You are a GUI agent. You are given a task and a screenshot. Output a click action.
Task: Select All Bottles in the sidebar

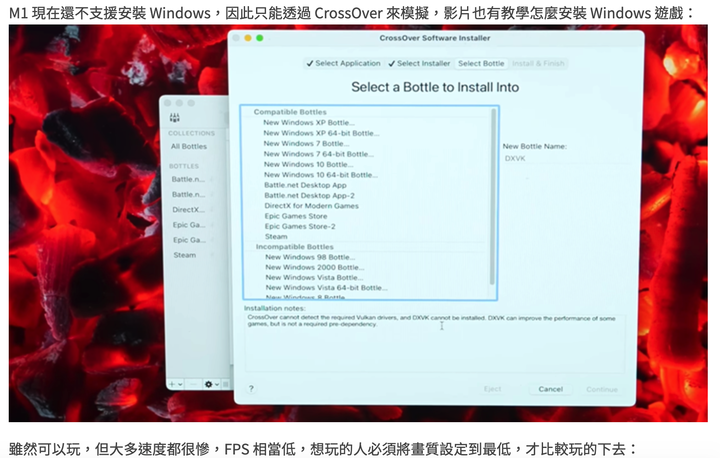pyautogui.click(x=189, y=147)
